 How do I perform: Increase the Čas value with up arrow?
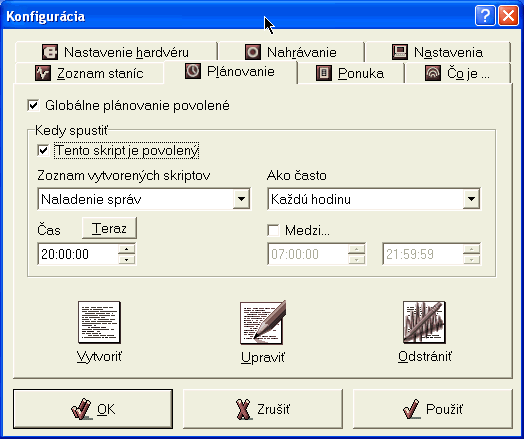click(x=126, y=249)
